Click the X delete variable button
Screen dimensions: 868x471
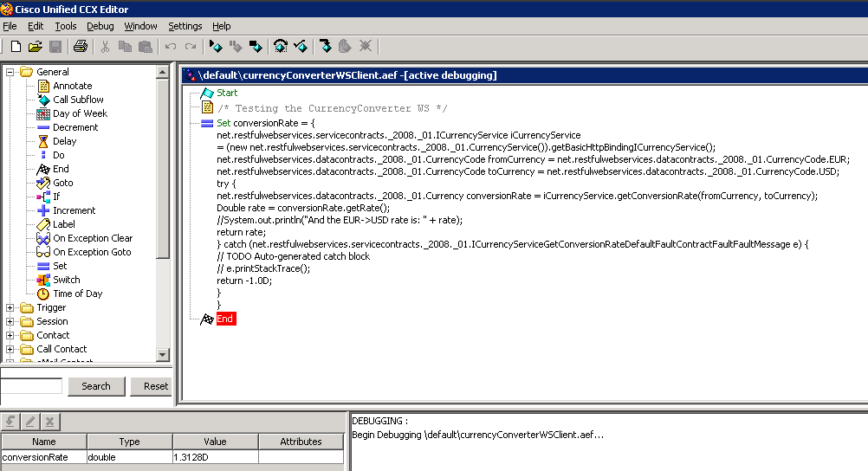[x=50, y=422]
